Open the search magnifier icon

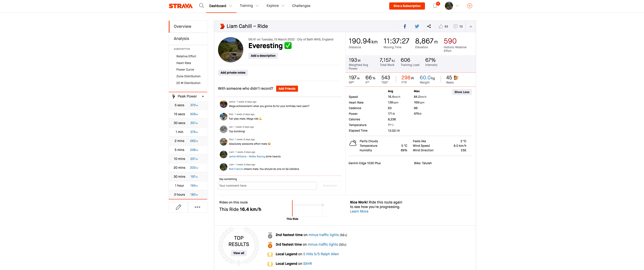(201, 6)
